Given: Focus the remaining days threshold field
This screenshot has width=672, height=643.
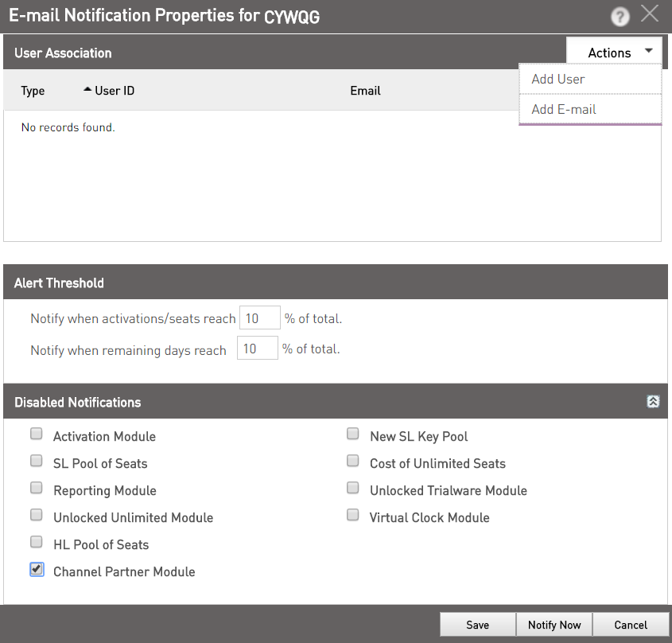Looking at the screenshot, I should 258,348.
